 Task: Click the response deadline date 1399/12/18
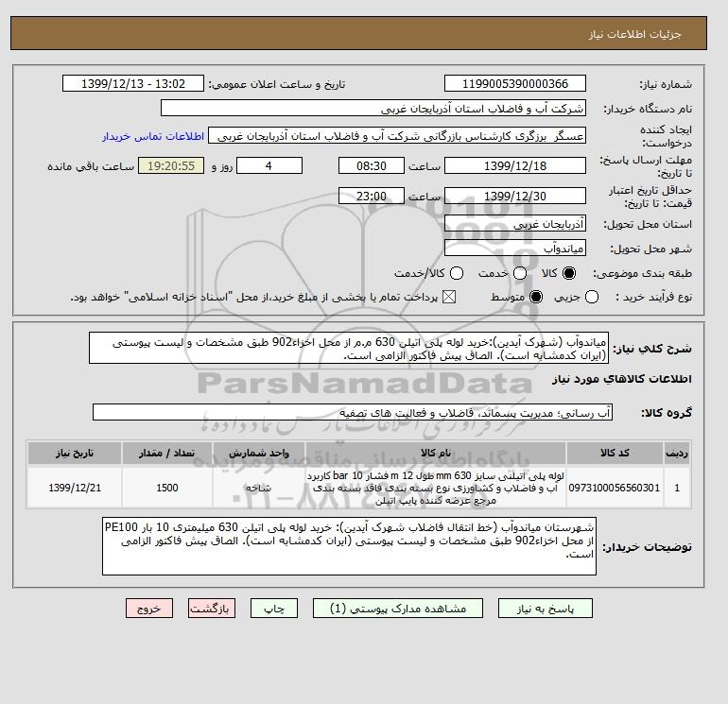tap(515, 165)
